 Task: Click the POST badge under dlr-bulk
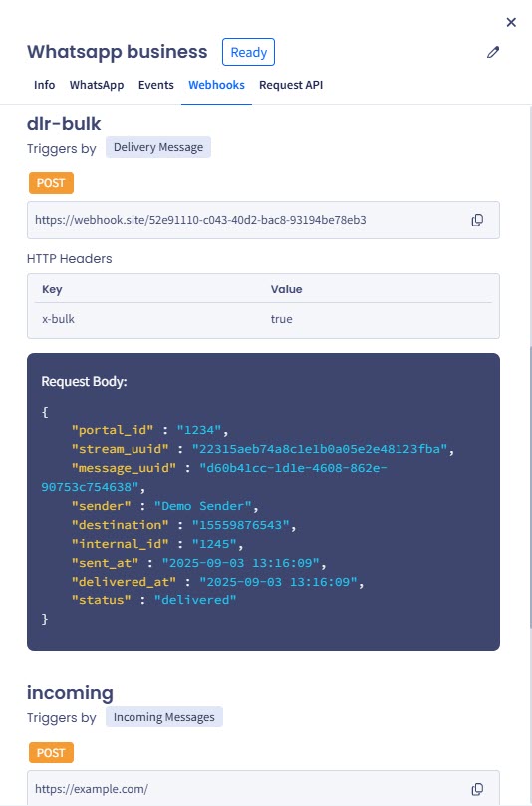(x=51, y=183)
